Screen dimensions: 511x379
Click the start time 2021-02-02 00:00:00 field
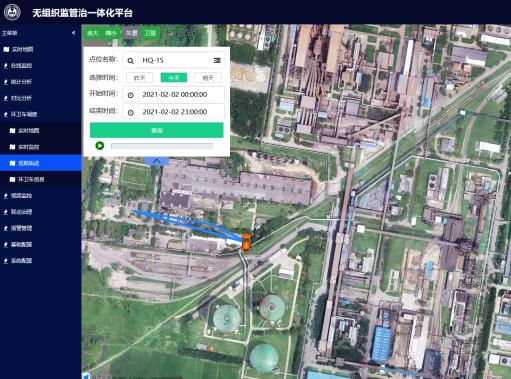174,95
